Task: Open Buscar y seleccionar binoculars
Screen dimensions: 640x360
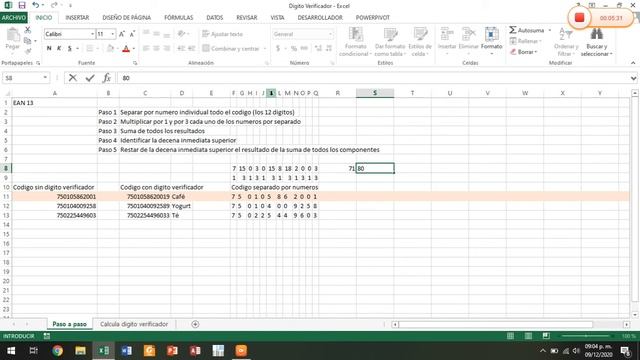Action: tap(596, 42)
